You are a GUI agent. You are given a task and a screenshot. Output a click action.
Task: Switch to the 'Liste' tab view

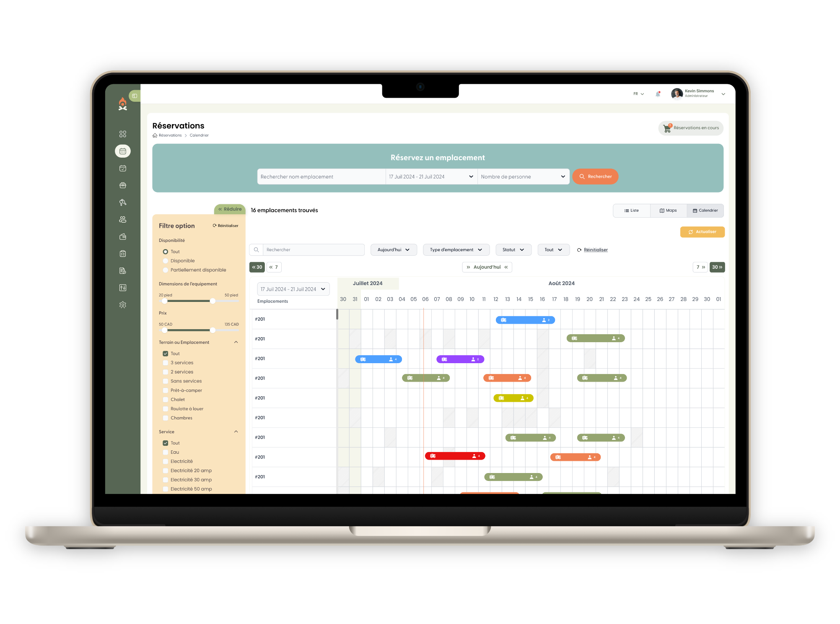pyautogui.click(x=630, y=211)
